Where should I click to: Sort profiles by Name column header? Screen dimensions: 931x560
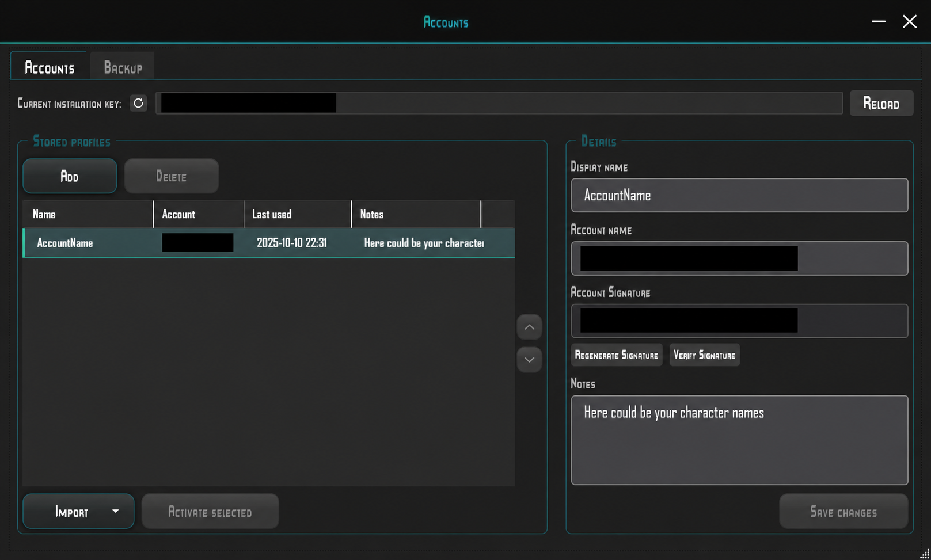pos(88,214)
